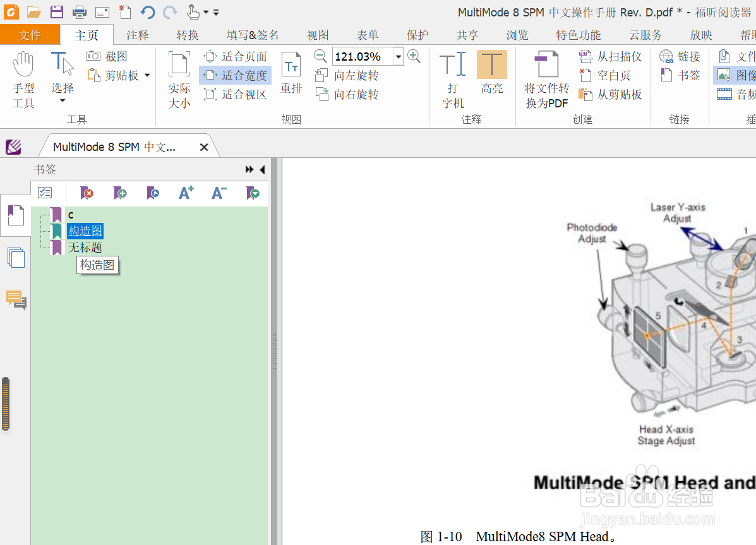Set bookmark destination icon
756x545 pixels.
(153, 193)
